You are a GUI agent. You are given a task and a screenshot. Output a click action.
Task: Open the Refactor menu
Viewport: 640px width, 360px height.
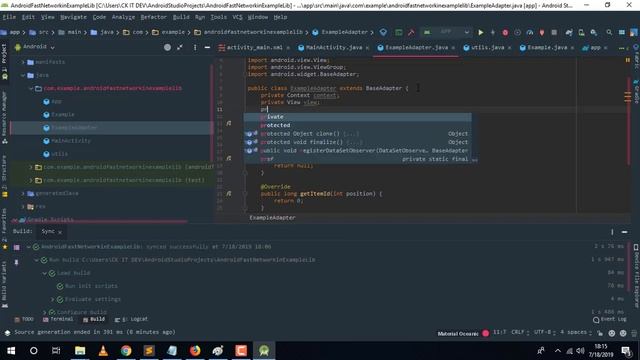click(153, 17)
